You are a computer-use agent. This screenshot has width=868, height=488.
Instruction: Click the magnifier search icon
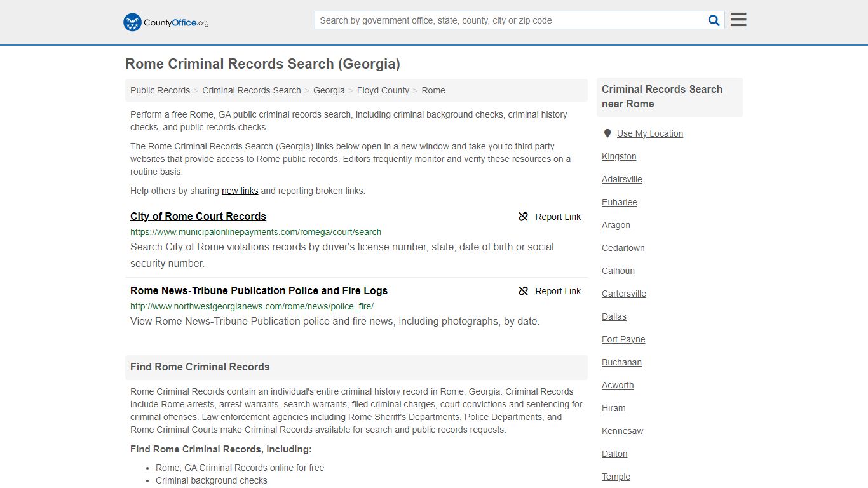[714, 20]
